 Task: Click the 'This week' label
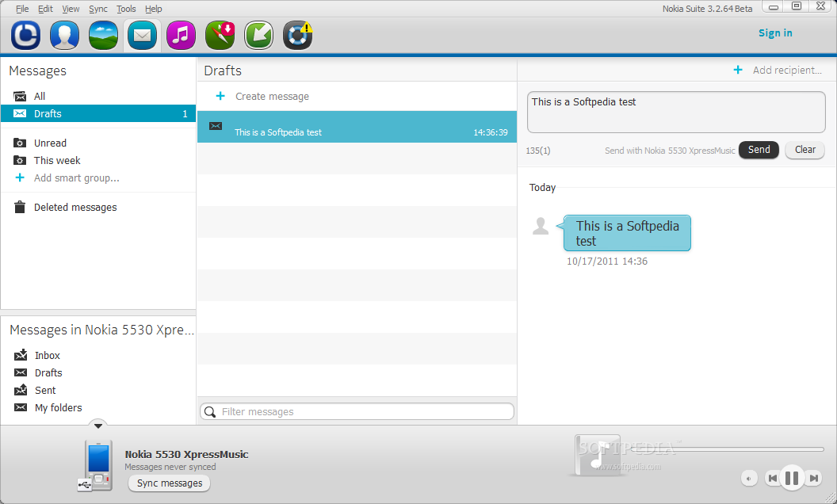click(57, 160)
